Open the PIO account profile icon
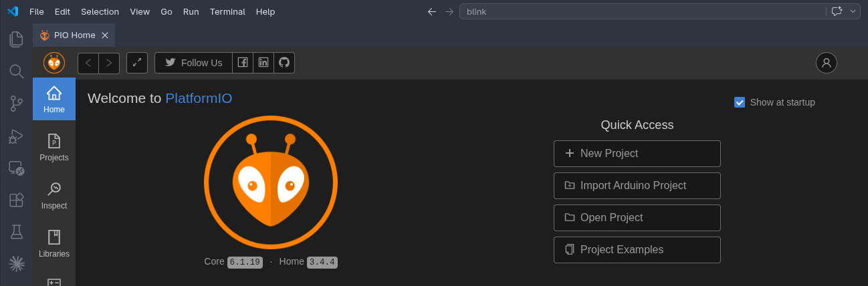 (827, 63)
